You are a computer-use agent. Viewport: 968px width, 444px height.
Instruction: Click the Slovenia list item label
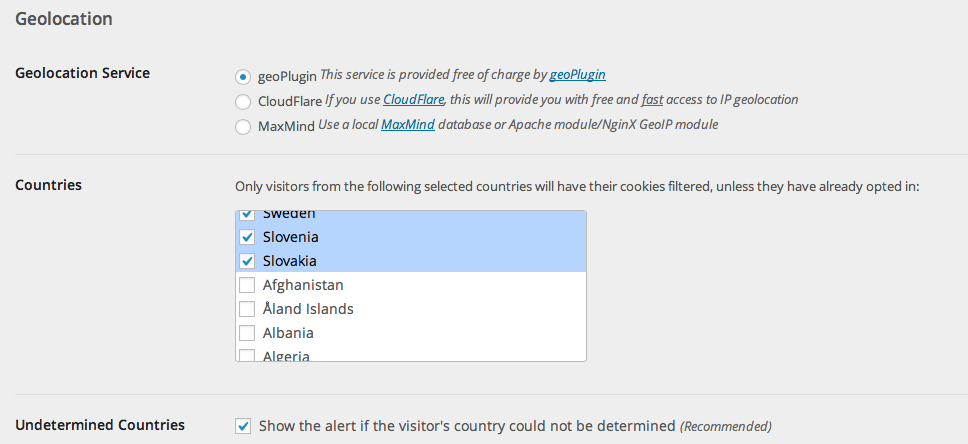coord(291,237)
